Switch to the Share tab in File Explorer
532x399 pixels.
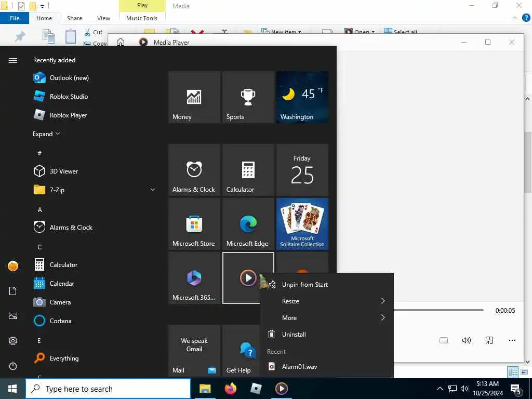click(x=74, y=18)
